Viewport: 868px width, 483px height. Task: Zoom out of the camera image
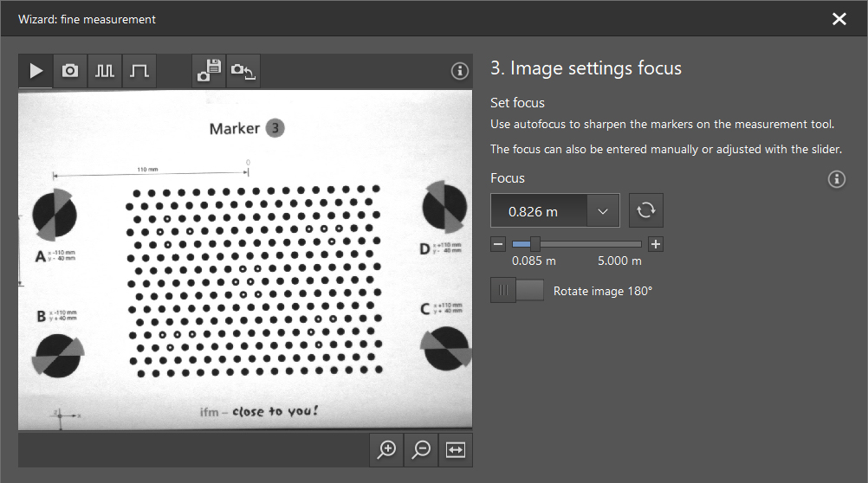pos(421,449)
